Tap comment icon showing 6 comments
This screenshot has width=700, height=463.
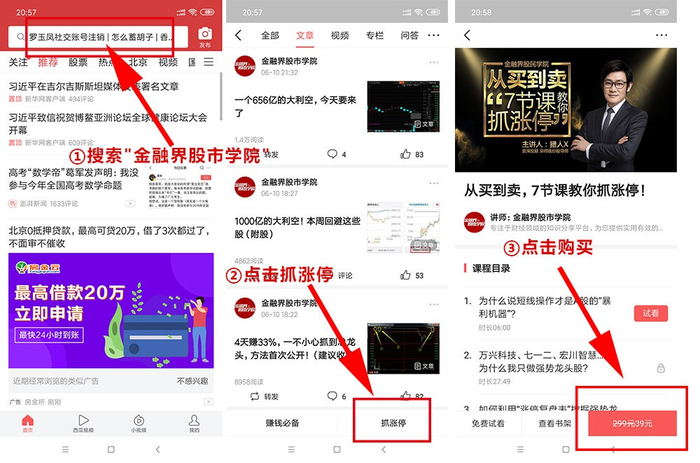tap(332, 396)
